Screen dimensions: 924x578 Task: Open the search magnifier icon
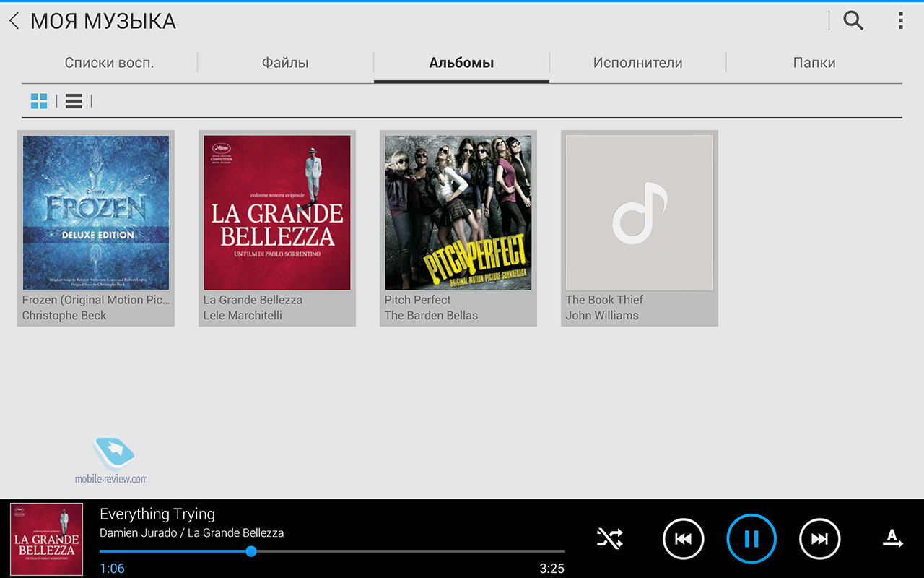pos(853,20)
